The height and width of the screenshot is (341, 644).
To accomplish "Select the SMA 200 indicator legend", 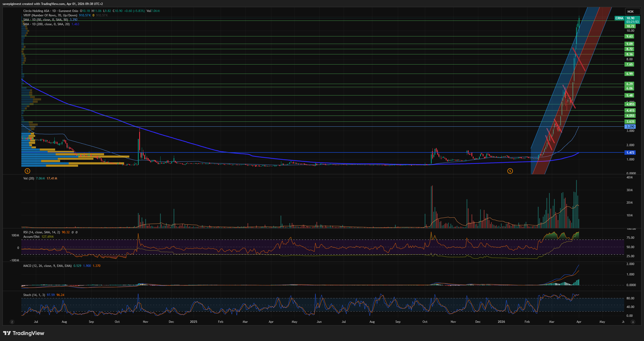I will coord(46,24).
